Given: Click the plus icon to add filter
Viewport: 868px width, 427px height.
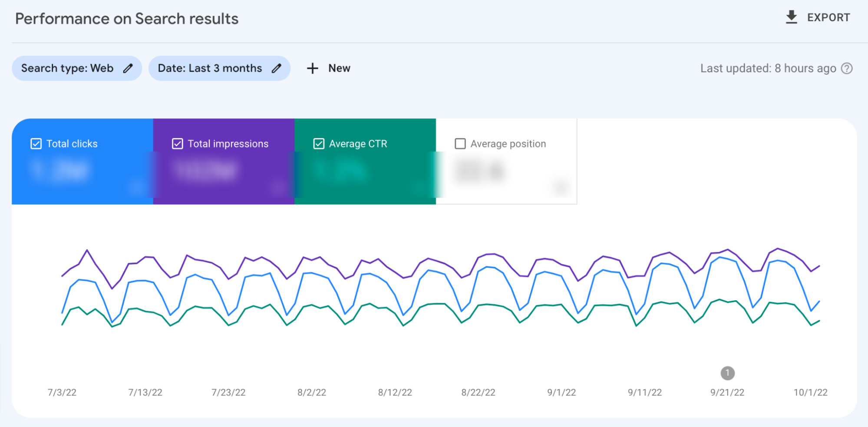Looking at the screenshot, I should tap(312, 68).
